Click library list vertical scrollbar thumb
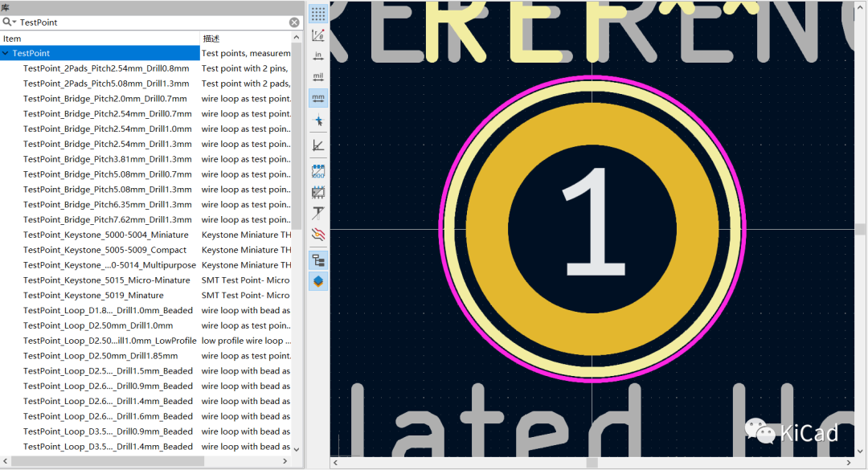 coord(296,136)
